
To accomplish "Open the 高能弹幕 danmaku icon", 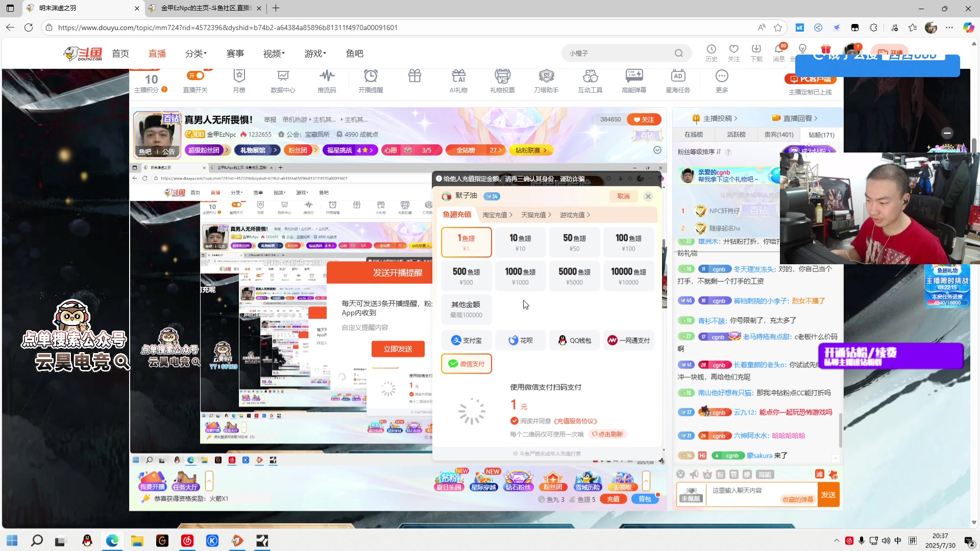I will tap(634, 81).
